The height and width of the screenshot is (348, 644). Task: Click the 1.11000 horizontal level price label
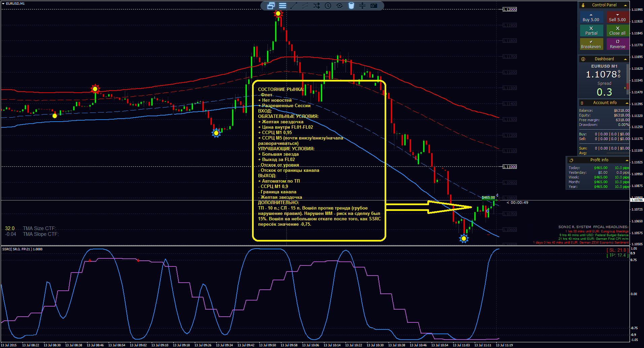pyautogui.click(x=510, y=167)
